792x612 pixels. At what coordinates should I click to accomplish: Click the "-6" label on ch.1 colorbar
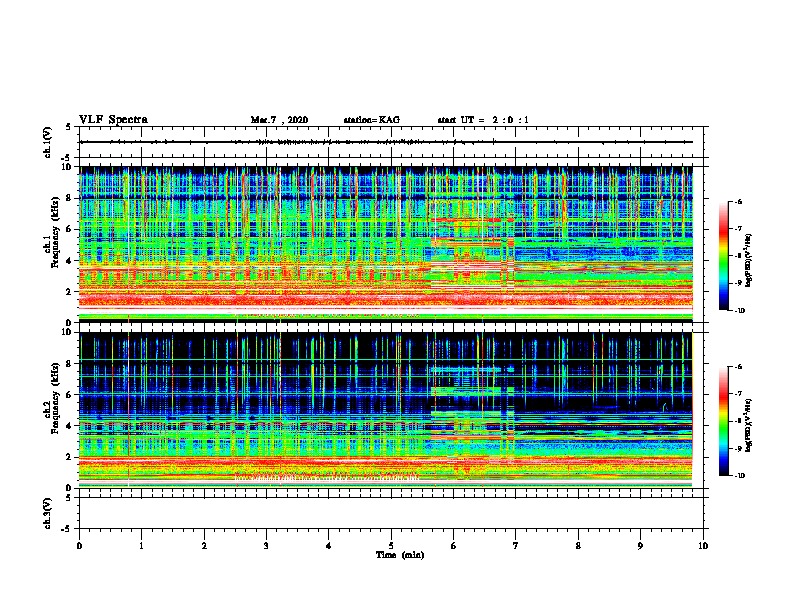[738, 201]
